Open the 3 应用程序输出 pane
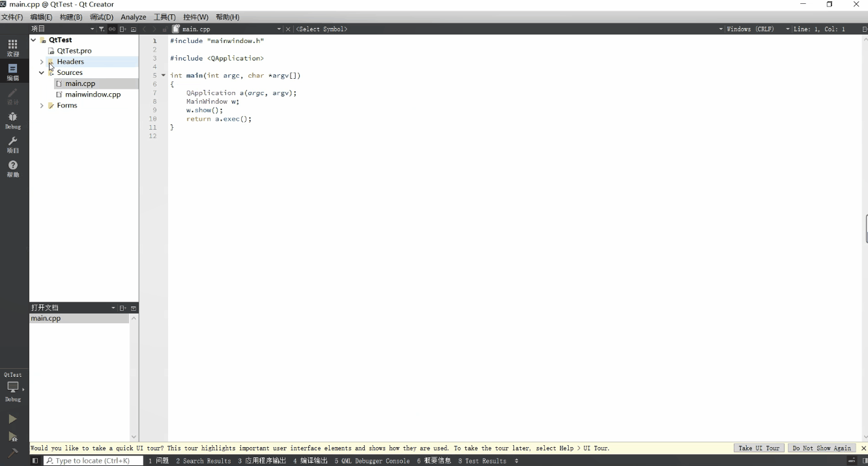This screenshot has height=466, width=868. pos(262,461)
